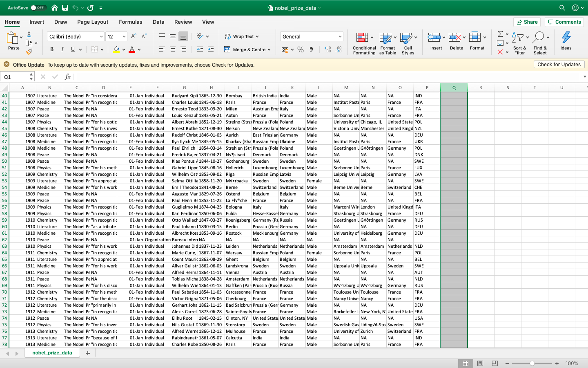Open the Share button
Screen dimensions: 588x368
527,22
